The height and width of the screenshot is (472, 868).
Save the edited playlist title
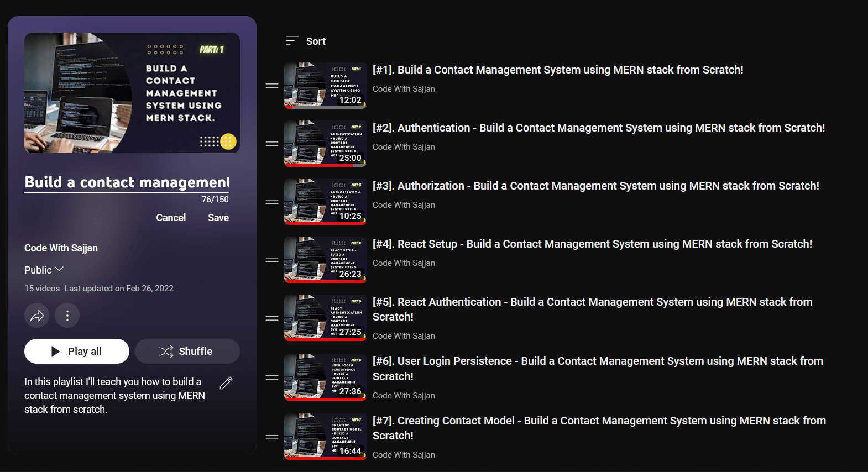218,218
